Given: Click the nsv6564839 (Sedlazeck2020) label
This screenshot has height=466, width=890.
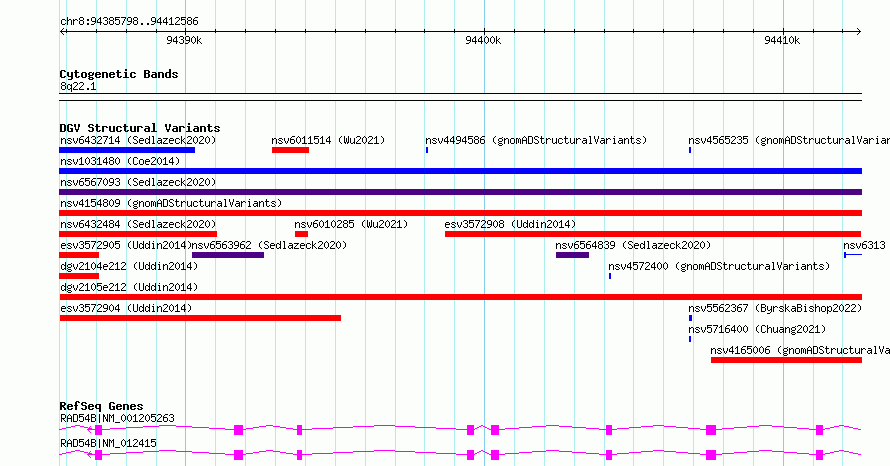Looking at the screenshot, I should click(633, 245).
